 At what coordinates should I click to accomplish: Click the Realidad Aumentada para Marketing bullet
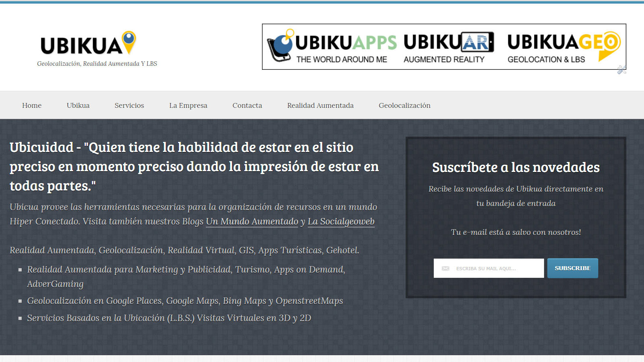tap(186, 277)
